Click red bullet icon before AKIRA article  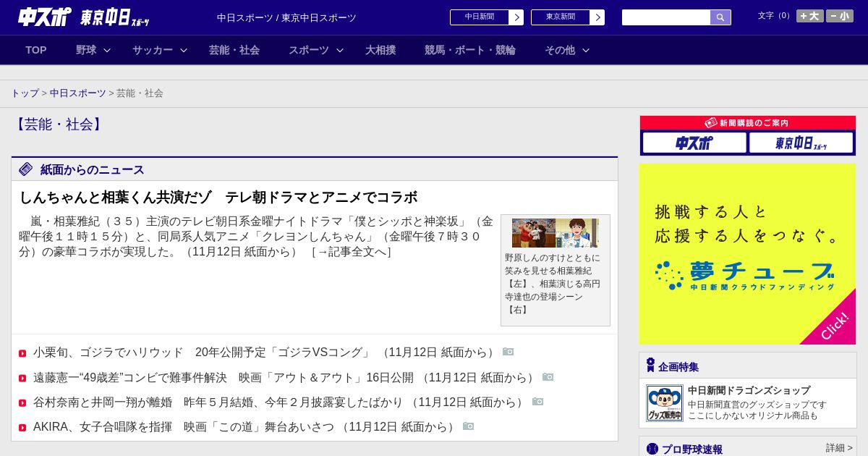(x=22, y=428)
